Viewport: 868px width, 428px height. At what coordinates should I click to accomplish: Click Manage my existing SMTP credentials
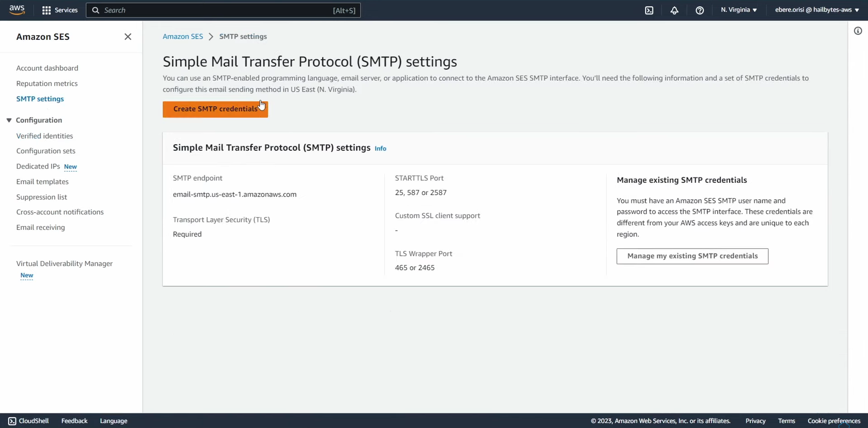692,256
